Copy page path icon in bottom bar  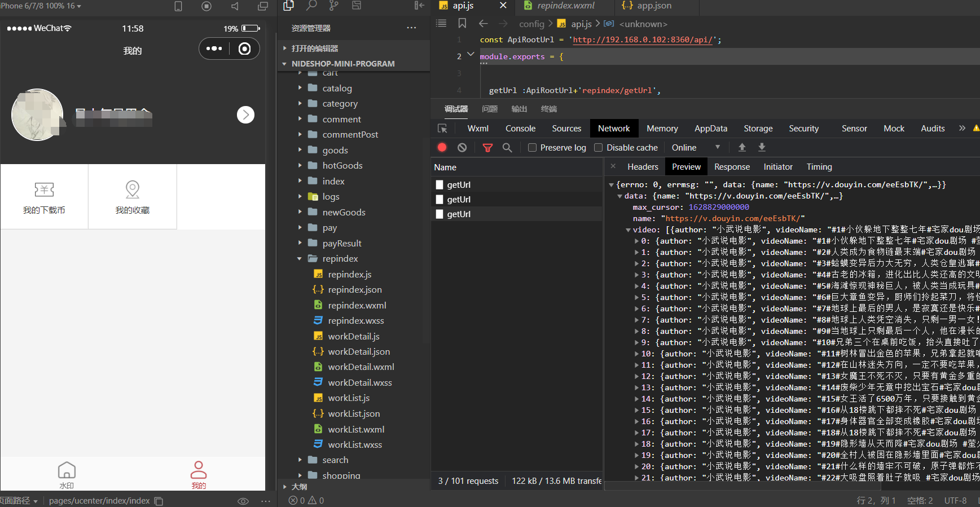pos(159,501)
